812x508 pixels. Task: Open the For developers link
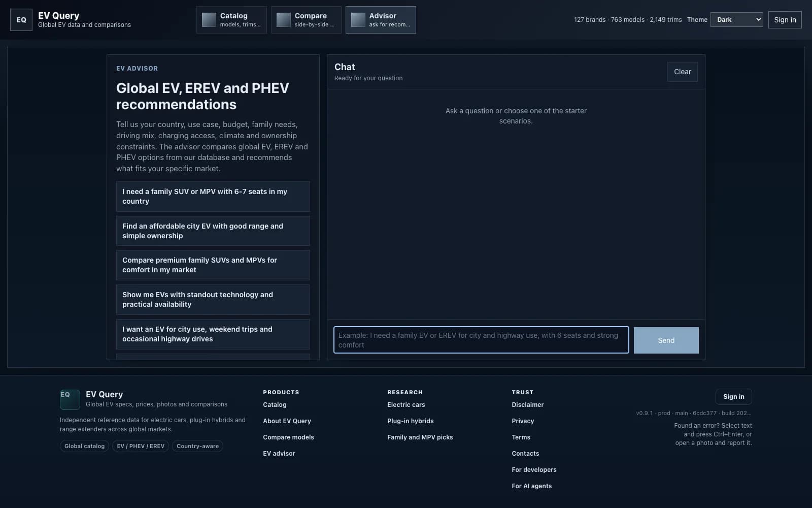[x=534, y=470]
